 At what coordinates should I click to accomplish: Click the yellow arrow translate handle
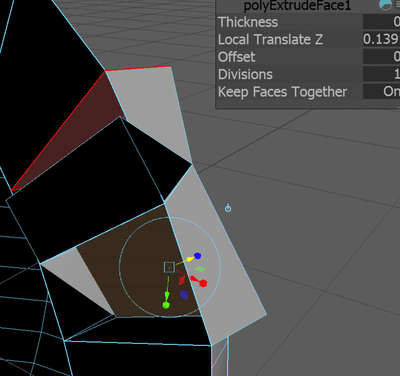pyautogui.click(x=190, y=259)
